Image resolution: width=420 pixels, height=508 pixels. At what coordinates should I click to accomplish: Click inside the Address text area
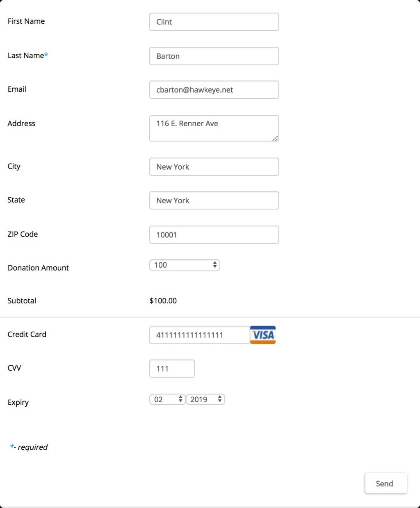pos(214,127)
